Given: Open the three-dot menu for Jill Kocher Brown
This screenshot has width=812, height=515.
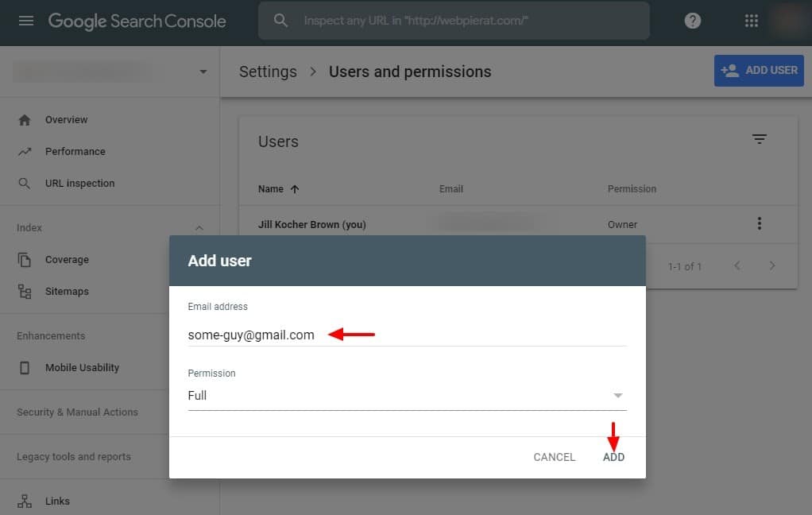Looking at the screenshot, I should 760,224.
